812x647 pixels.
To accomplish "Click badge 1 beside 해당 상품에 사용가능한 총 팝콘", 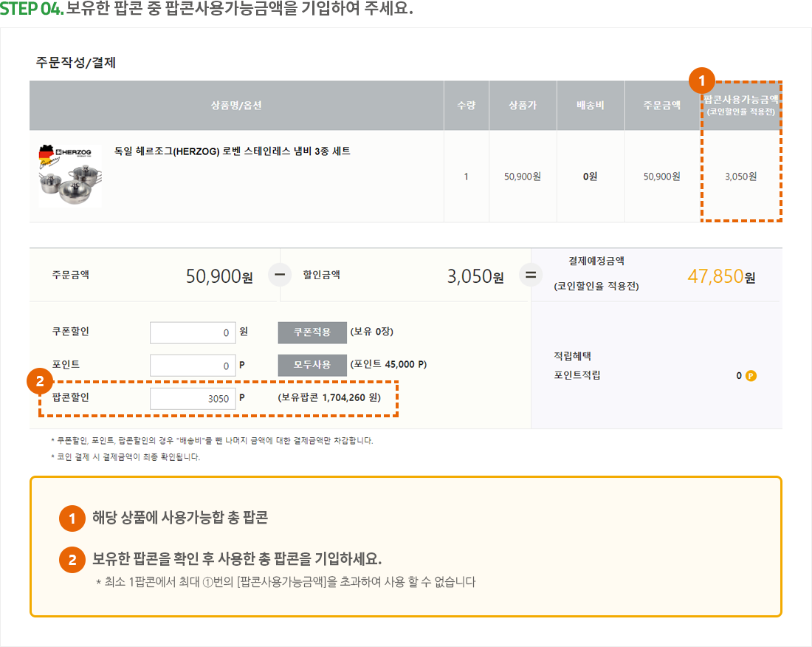I will click(72, 518).
